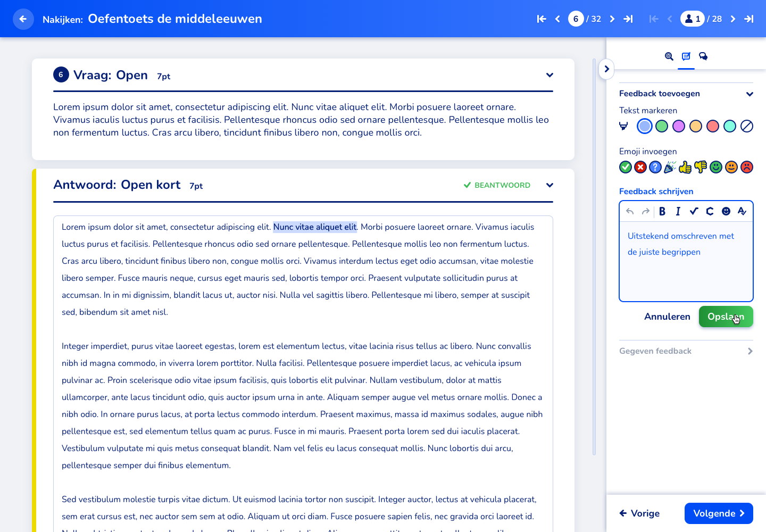Image resolution: width=766 pixels, height=532 pixels.
Task: Click the main content scrollbar
Action: (594, 256)
